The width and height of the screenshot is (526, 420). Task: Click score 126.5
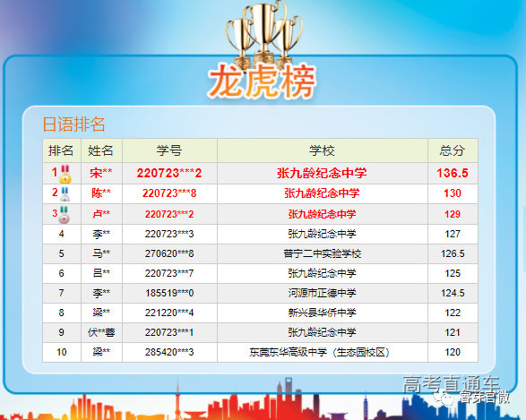(x=453, y=253)
